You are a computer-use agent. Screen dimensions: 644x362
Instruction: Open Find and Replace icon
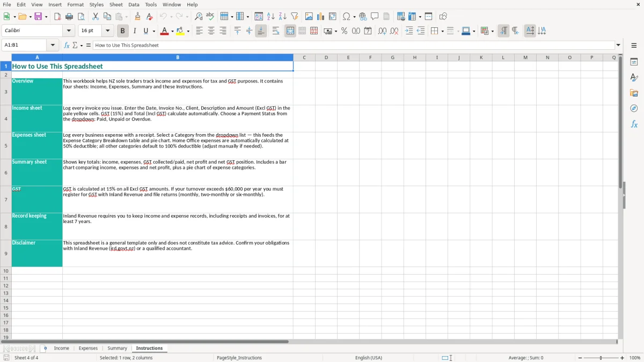tap(199, 17)
